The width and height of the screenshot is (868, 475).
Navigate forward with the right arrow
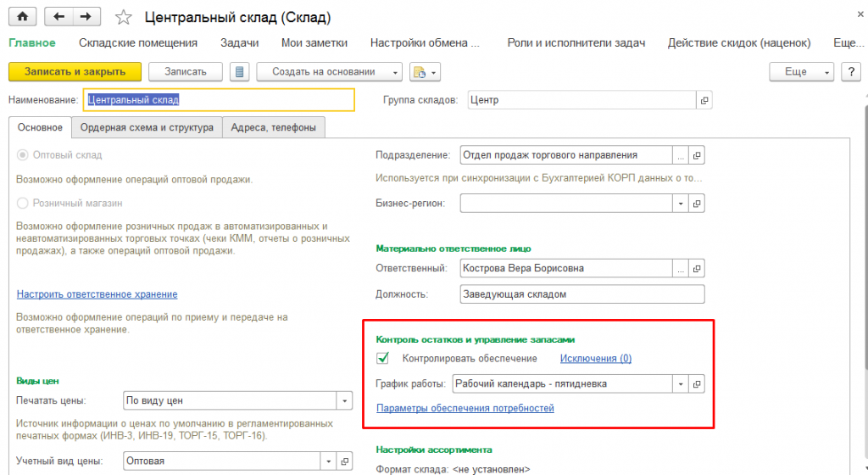[86, 17]
